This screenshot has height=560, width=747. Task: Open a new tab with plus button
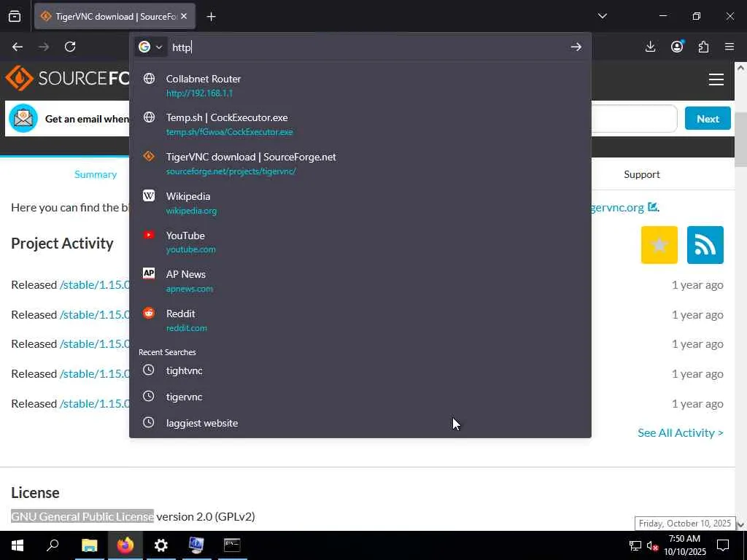click(211, 17)
